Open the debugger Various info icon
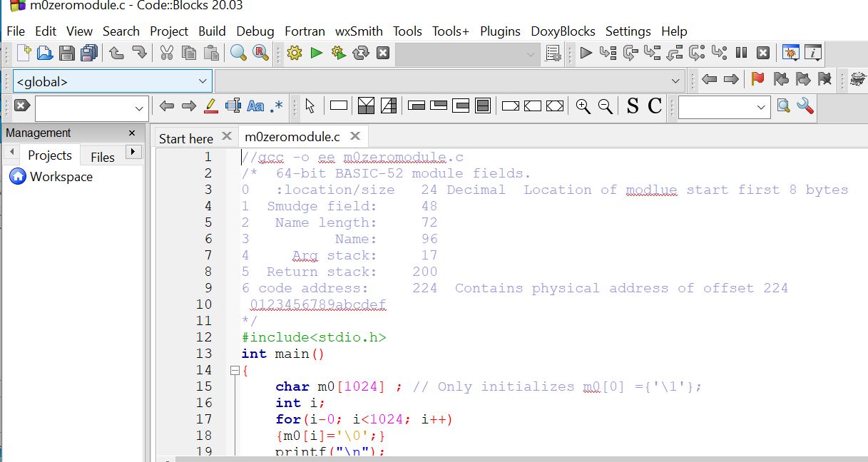 click(813, 53)
